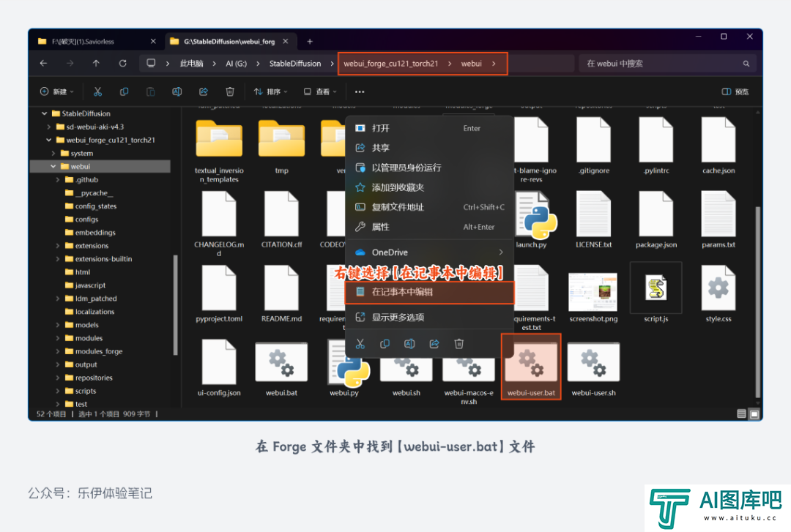Collapse the webui tree node

(53, 166)
